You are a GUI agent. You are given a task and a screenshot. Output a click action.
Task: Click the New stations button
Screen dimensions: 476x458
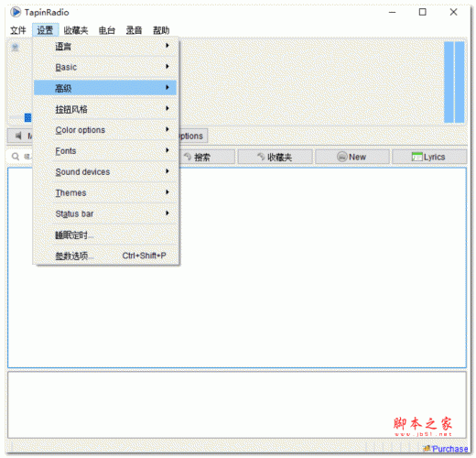click(x=352, y=157)
